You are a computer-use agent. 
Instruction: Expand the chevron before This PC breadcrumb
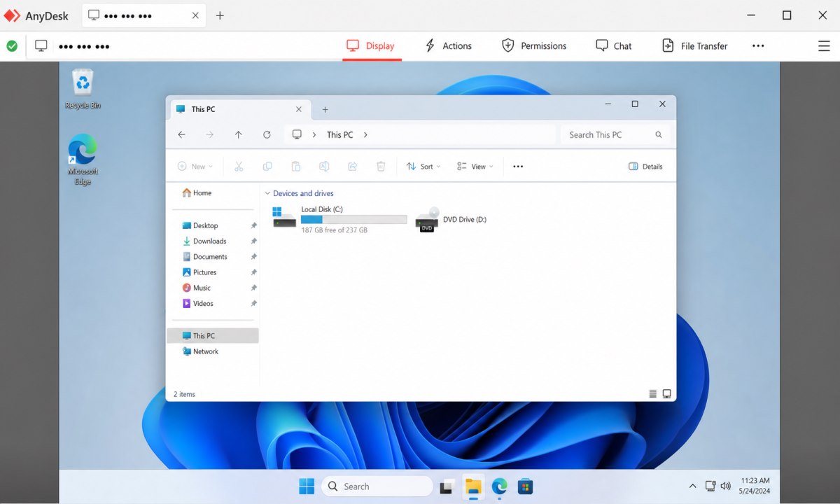coord(314,134)
